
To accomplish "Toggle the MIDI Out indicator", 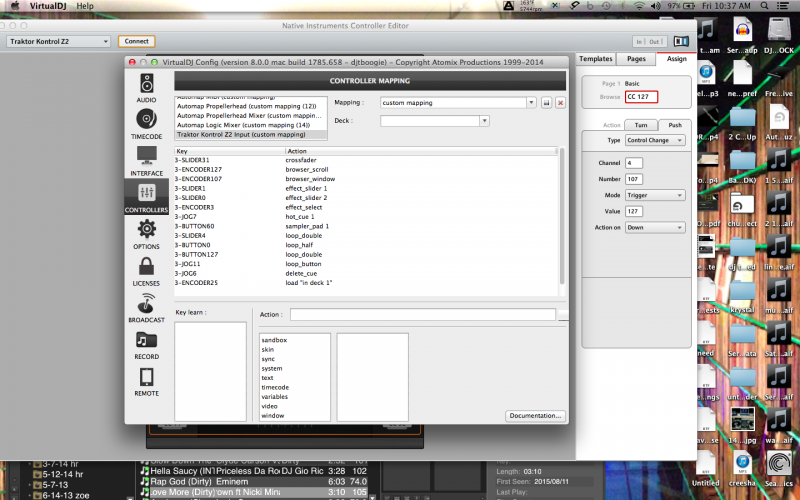I will pyautogui.click(x=655, y=41).
